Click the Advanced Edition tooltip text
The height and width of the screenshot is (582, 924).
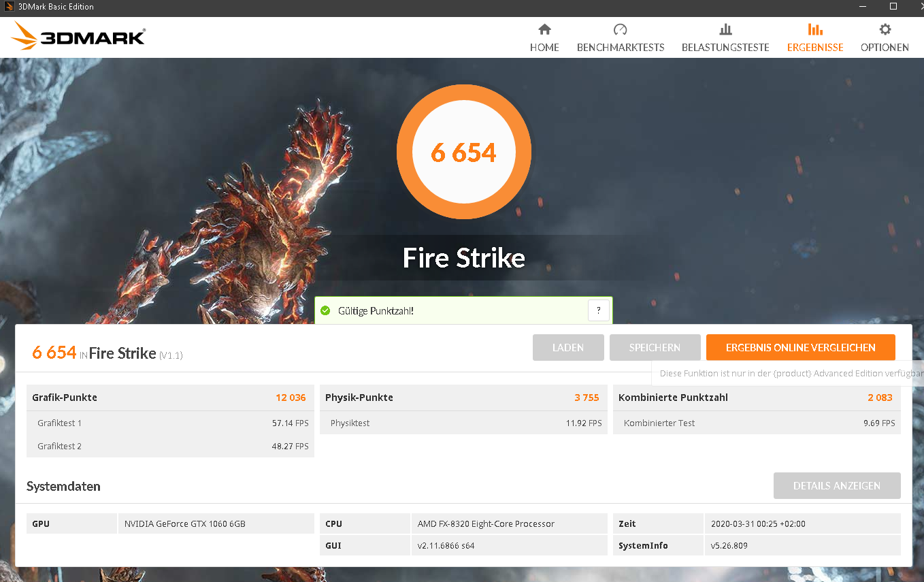tap(791, 374)
